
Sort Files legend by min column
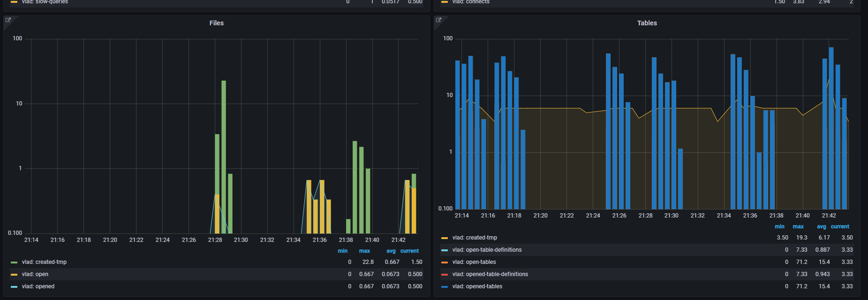coord(343,251)
